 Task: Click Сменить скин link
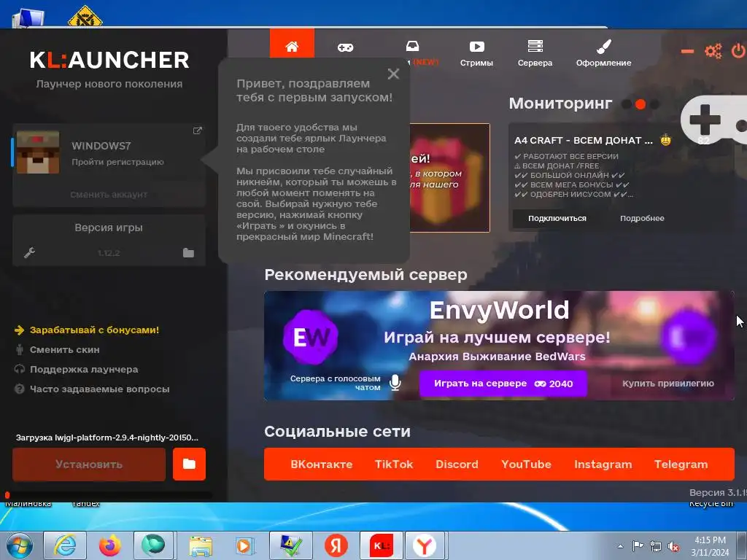point(65,349)
